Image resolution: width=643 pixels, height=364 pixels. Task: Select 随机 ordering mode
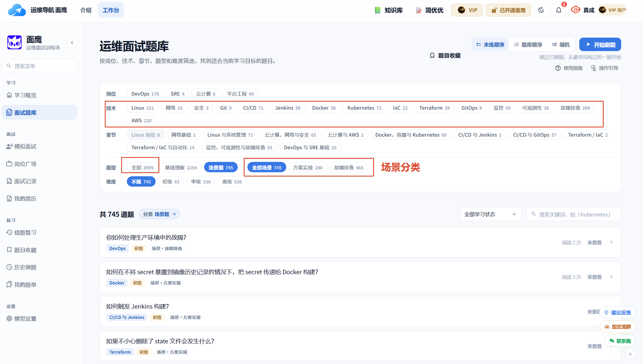[561, 44]
